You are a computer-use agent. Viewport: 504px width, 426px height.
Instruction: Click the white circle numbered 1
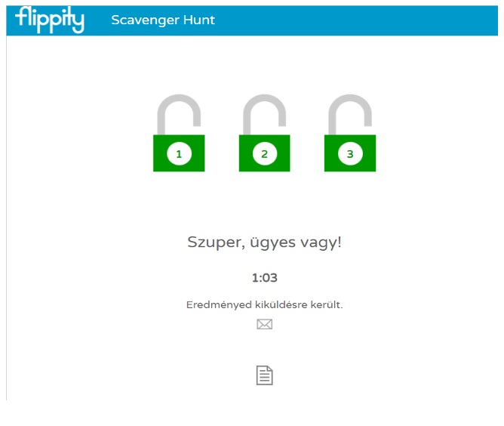(x=179, y=153)
